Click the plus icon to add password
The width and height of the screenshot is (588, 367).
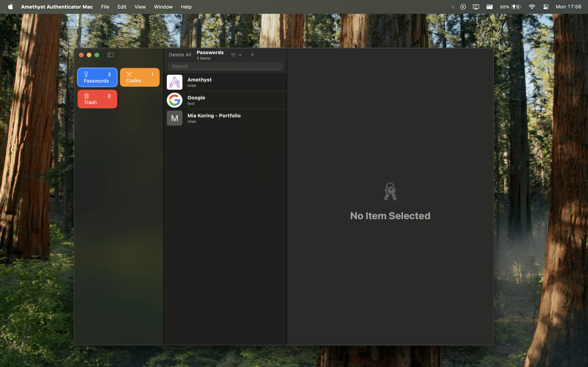252,55
